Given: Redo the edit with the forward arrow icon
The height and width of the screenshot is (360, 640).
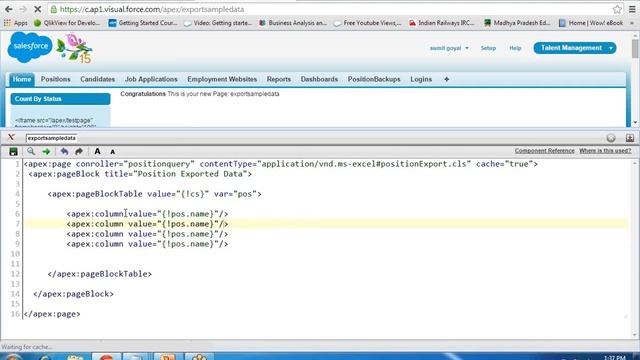Looking at the screenshot, I should 79,151.
